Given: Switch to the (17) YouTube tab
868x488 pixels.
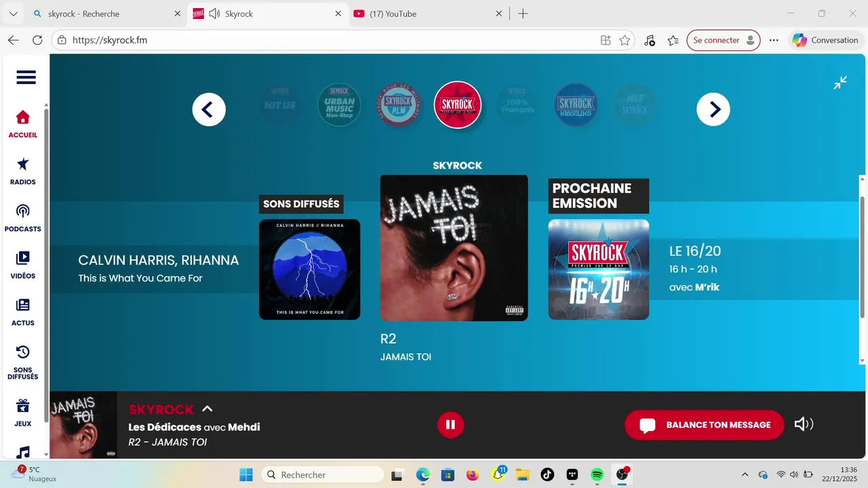Looking at the screenshot, I should coord(428,14).
